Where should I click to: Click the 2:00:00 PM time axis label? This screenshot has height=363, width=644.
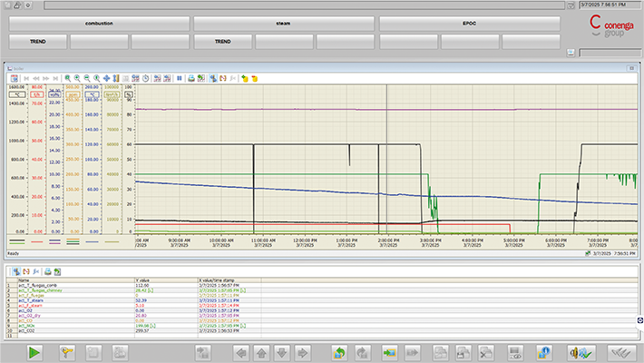388,242
